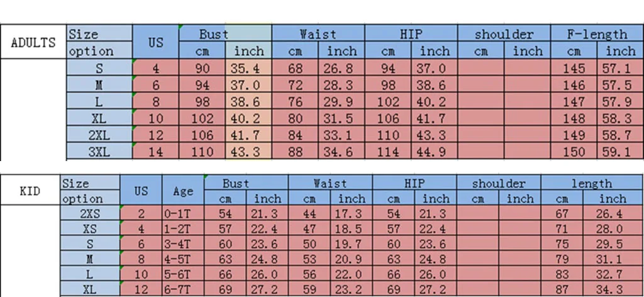The height and width of the screenshot is (297, 644).
Task: Click the kid XL length 34.3 cell
Action: click(613, 289)
